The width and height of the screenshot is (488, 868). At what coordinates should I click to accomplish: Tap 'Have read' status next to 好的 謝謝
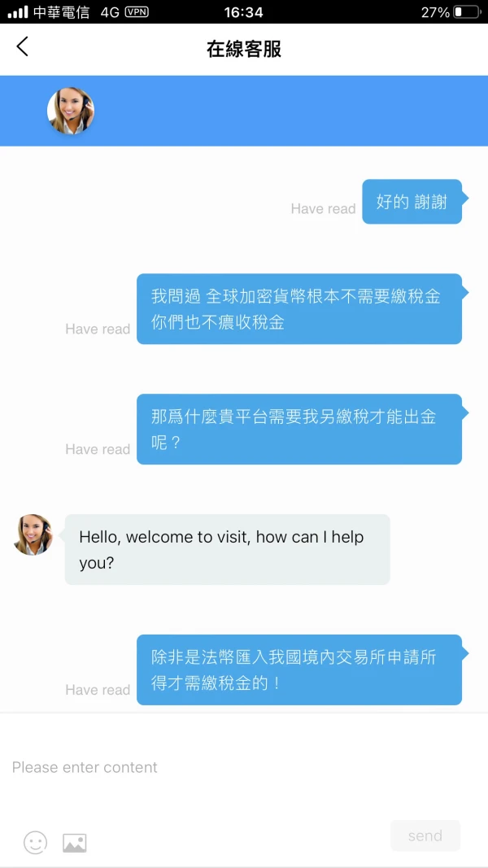[323, 209]
